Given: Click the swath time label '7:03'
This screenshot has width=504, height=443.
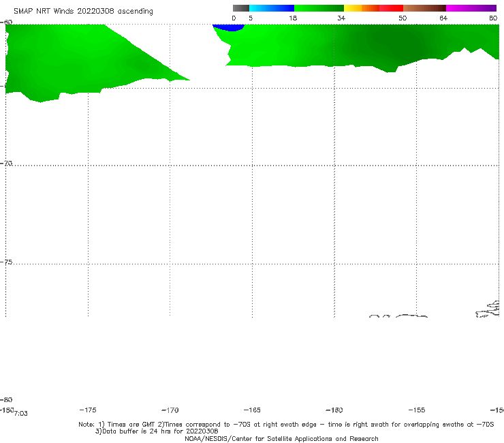Looking at the screenshot, I should tap(21, 414).
